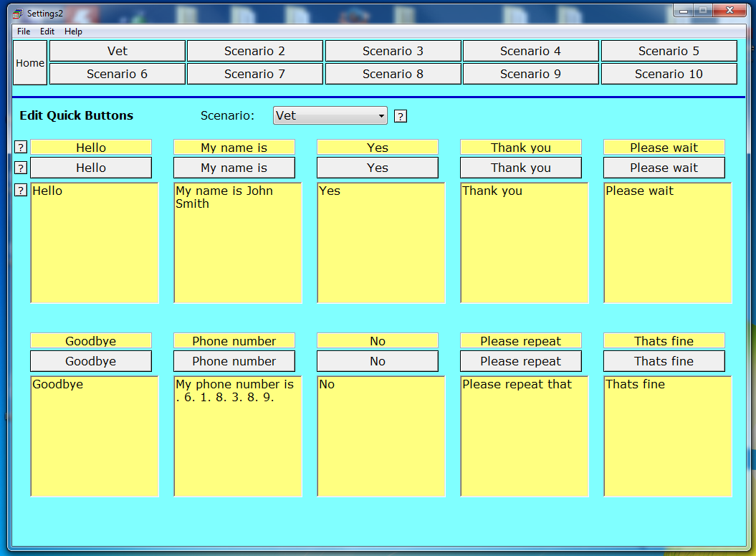Click the topmost ? icon next to the Hello label
Screen dimensions: 756x556
(x=20, y=147)
